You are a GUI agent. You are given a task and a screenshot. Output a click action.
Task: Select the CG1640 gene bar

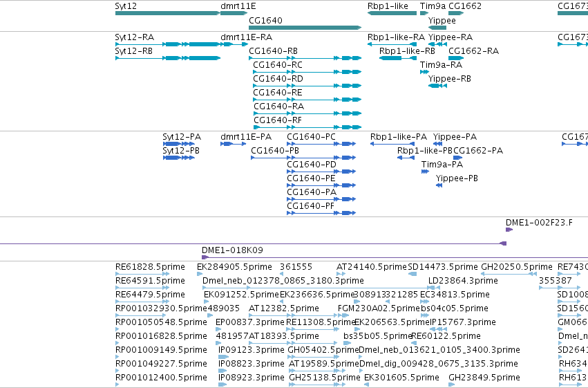[x=305, y=28]
